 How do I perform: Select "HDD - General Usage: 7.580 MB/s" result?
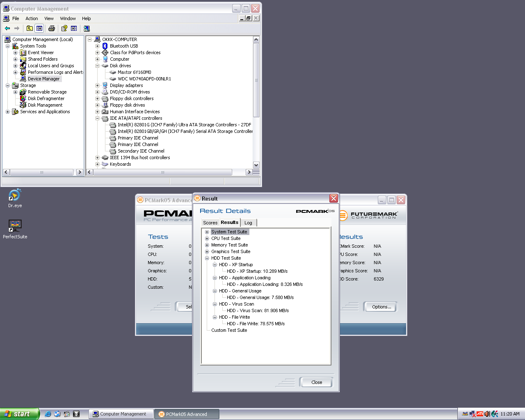point(260,297)
